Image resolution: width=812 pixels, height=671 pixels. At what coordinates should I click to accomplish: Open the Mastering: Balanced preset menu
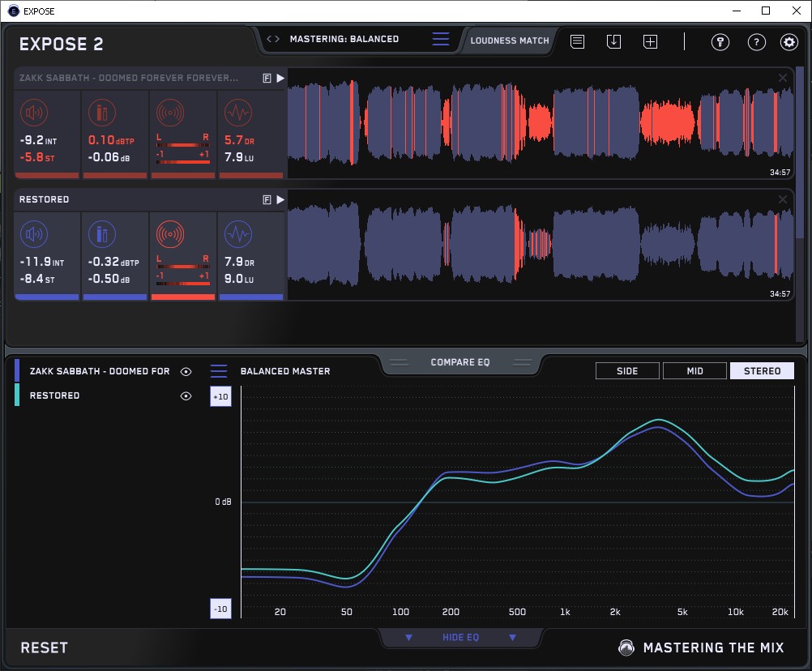click(344, 39)
